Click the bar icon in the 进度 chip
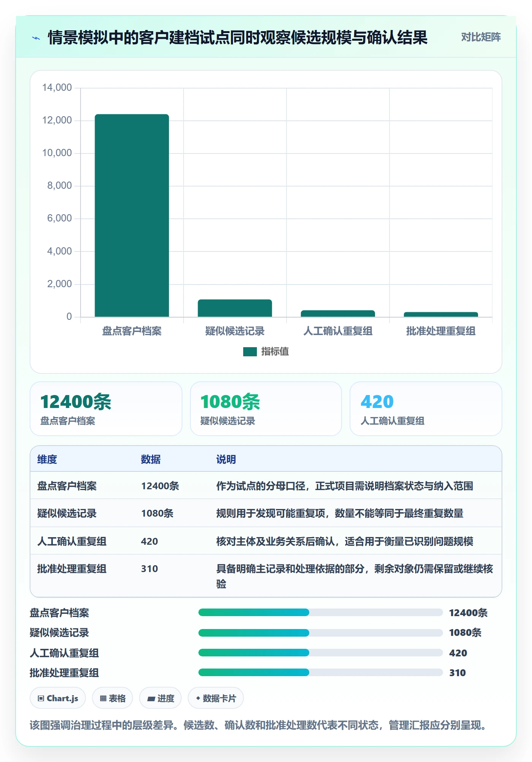 pos(151,699)
